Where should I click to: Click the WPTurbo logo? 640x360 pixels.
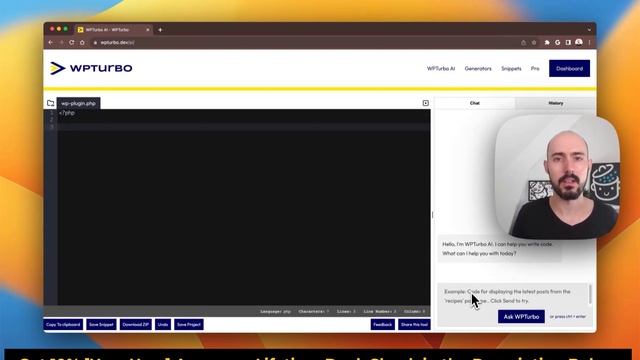tap(91, 68)
